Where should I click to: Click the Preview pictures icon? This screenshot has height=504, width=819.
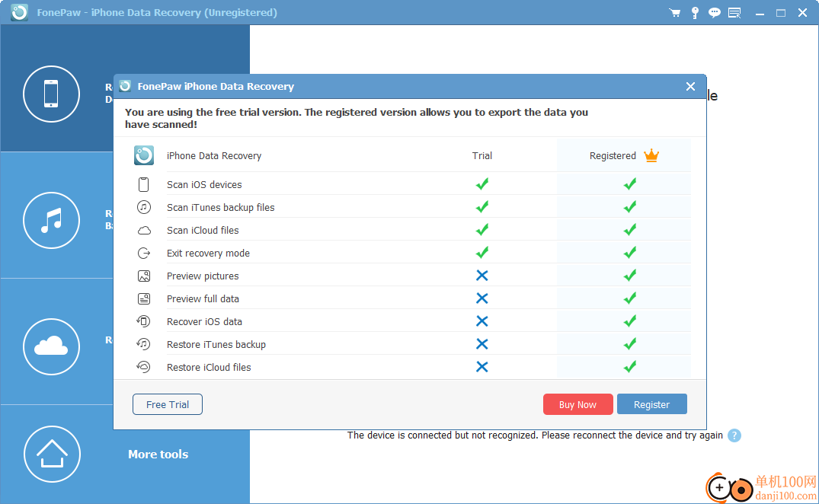144,276
